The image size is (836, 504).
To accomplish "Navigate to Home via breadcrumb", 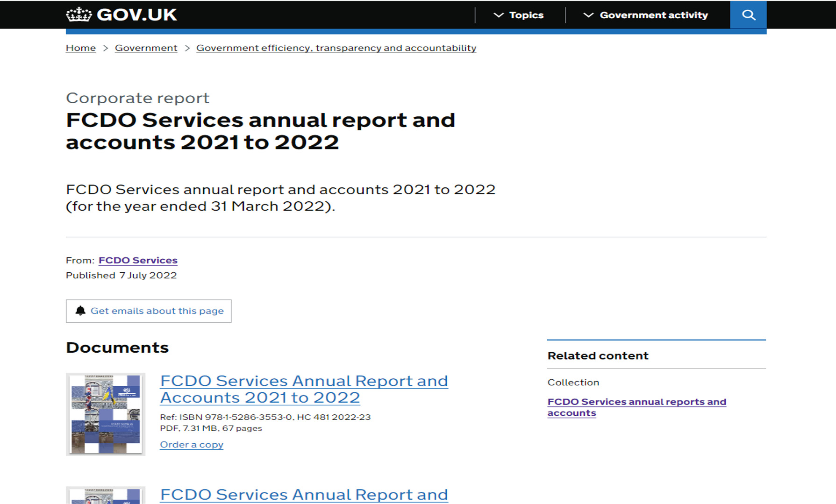I will pos(80,48).
